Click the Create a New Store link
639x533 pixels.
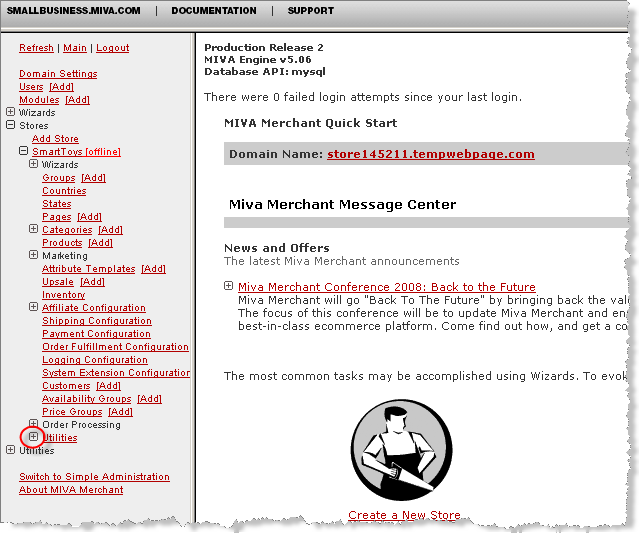click(x=404, y=515)
